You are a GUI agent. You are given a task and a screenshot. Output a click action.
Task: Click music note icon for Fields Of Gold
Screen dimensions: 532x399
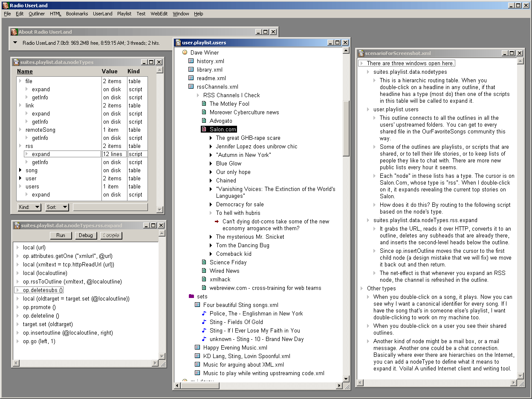(x=204, y=322)
